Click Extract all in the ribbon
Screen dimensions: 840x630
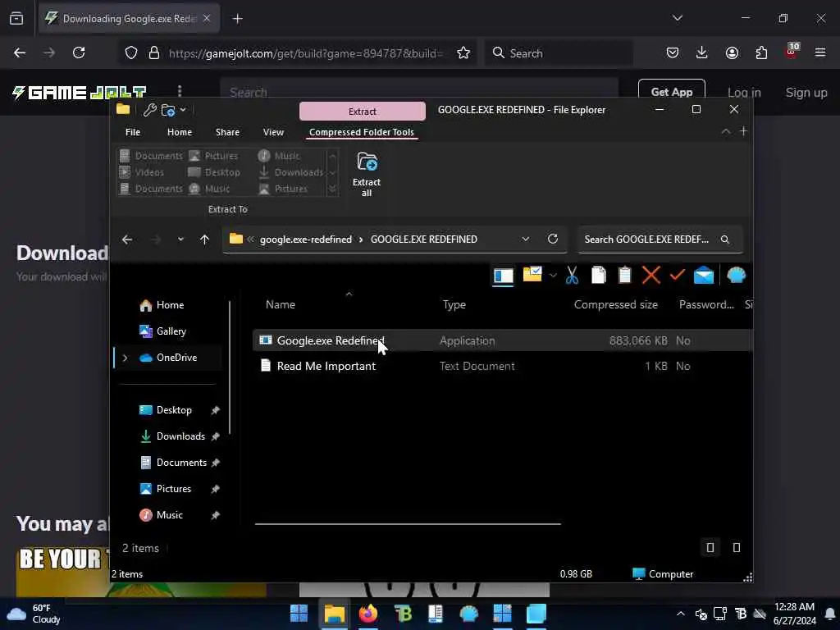point(367,174)
